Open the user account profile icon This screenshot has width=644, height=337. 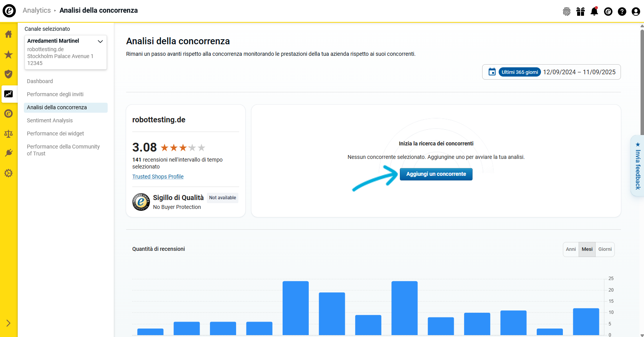tap(636, 12)
